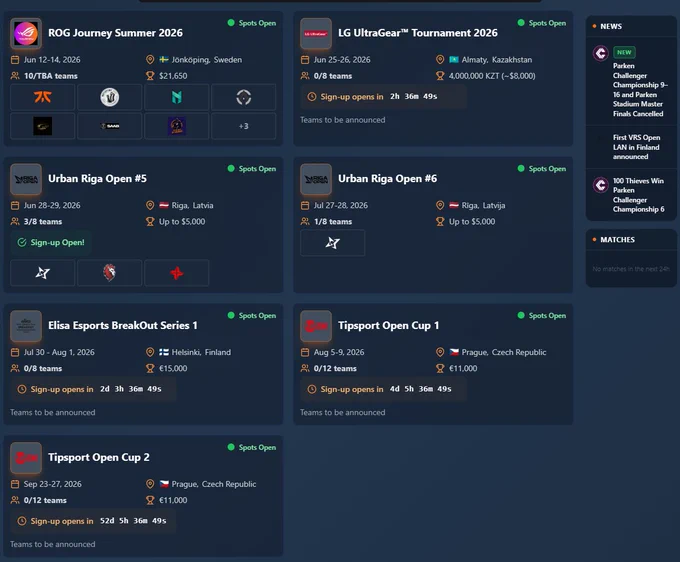Select the purple mascot team logo tile

click(177, 126)
